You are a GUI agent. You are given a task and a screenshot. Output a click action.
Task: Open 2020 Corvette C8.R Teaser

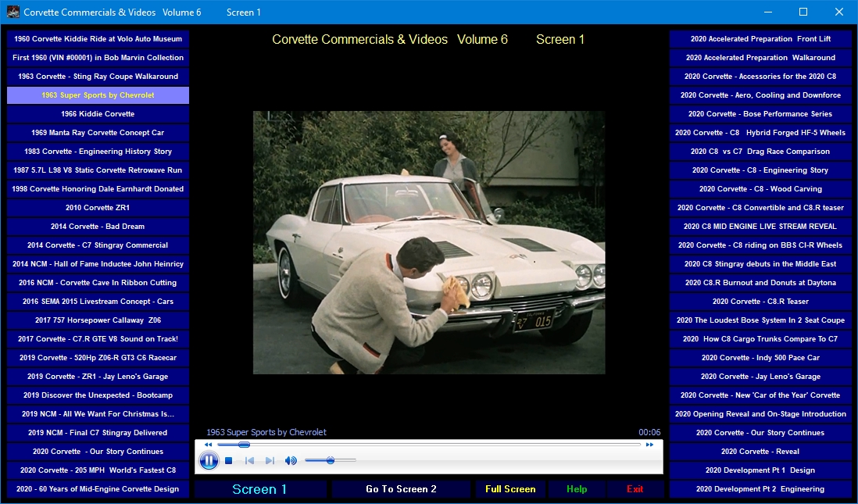(760, 302)
